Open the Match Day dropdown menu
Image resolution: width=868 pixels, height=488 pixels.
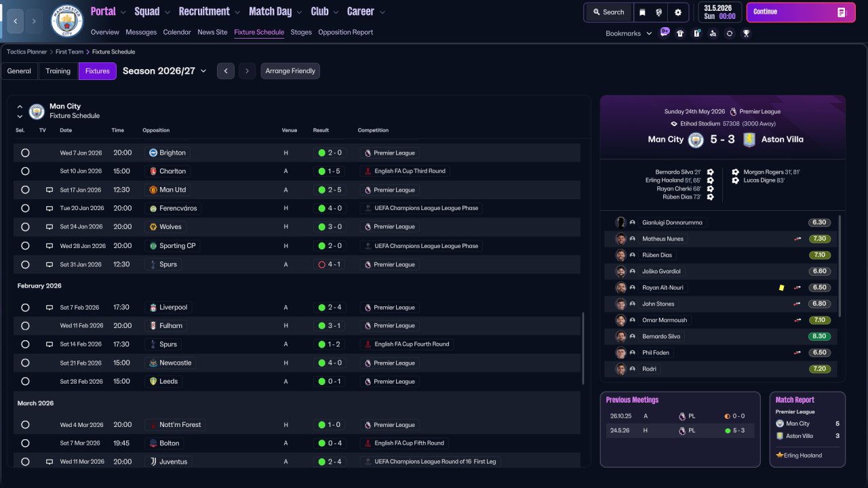coord(276,12)
